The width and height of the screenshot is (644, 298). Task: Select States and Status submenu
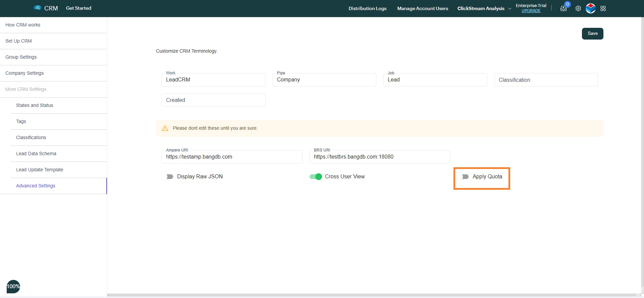(59, 105)
